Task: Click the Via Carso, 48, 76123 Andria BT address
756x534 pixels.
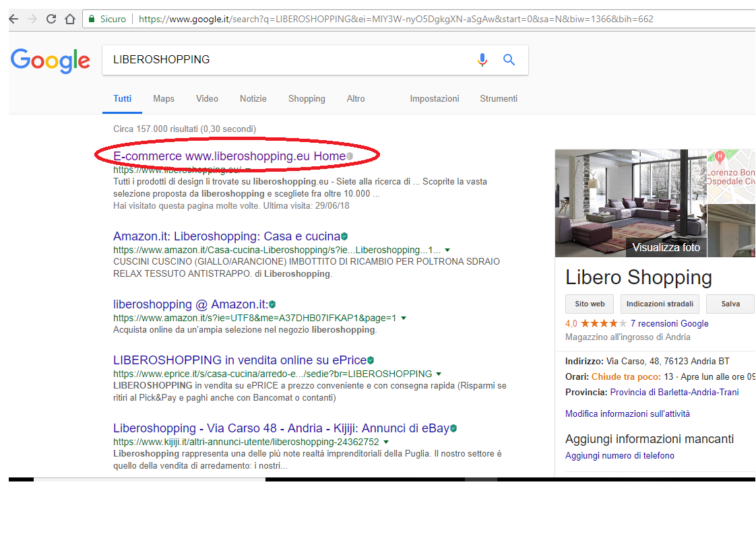Action: pyautogui.click(x=668, y=361)
